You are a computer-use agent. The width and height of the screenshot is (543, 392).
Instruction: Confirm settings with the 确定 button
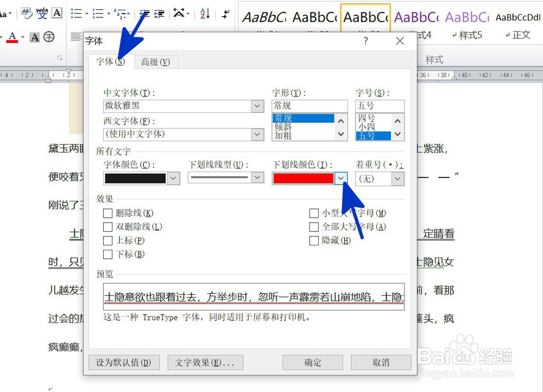point(312,362)
